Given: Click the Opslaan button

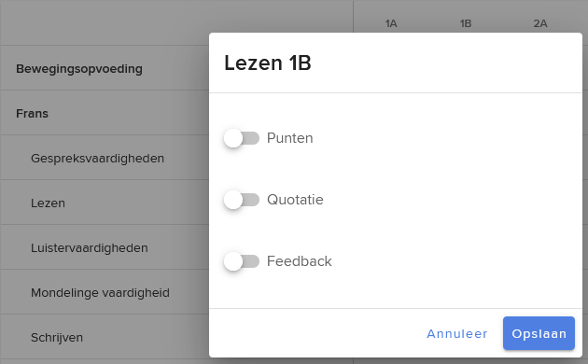Looking at the screenshot, I should (x=539, y=333).
